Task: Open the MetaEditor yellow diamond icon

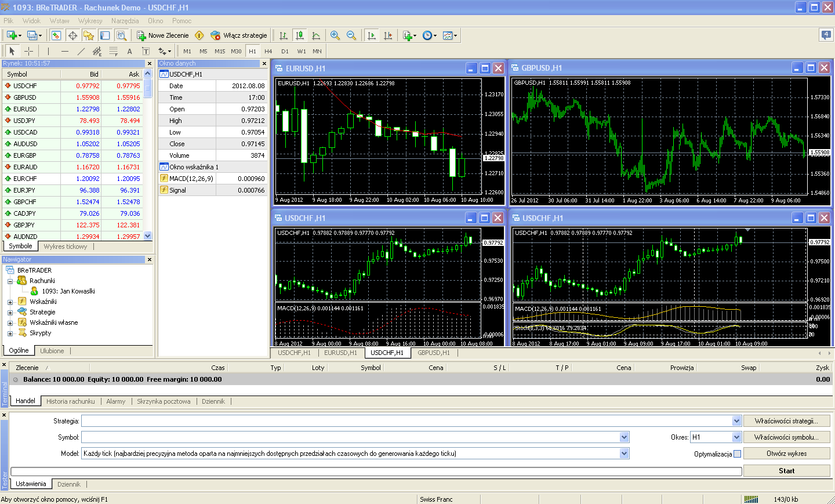Action: click(x=199, y=35)
